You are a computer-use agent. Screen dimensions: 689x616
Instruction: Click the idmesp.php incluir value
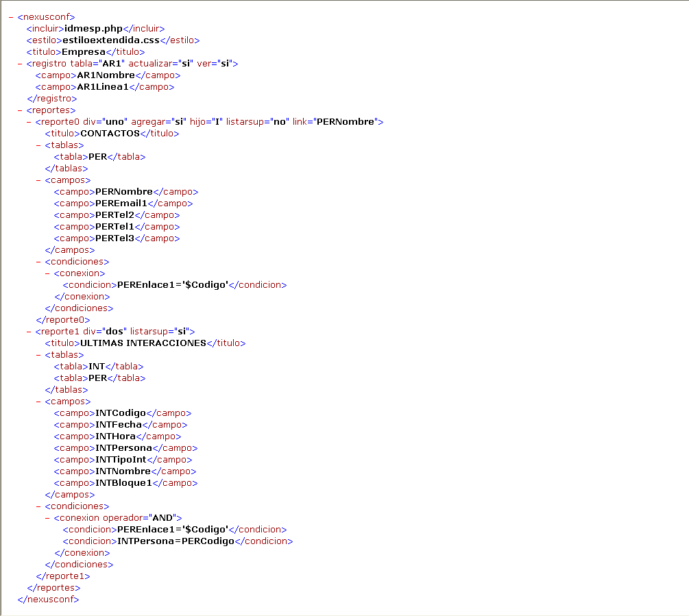click(x=93, y=28)
